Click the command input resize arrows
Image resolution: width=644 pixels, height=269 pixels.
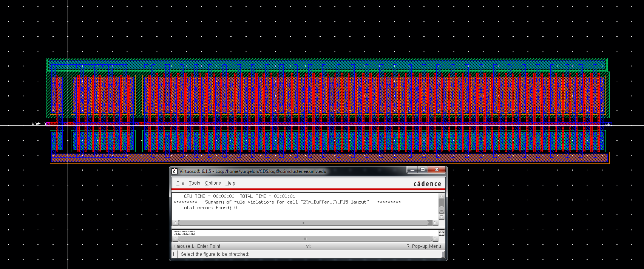point(442,233)
